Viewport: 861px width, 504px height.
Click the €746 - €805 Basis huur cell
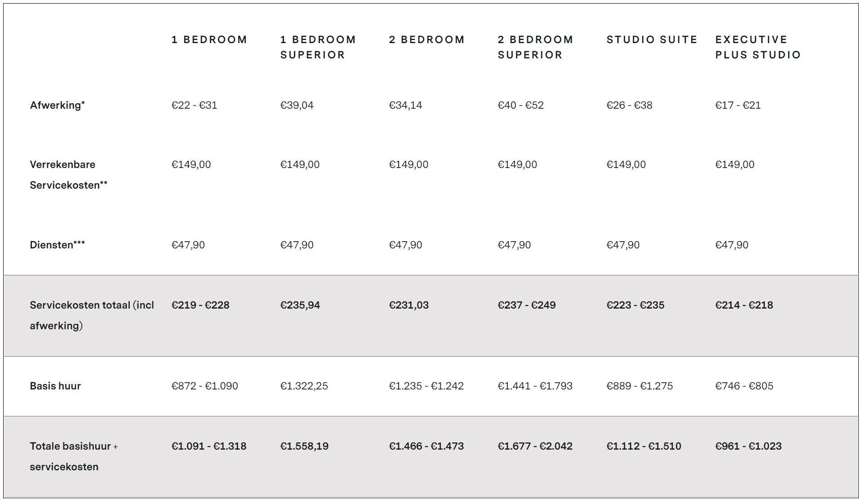(744, 386)
